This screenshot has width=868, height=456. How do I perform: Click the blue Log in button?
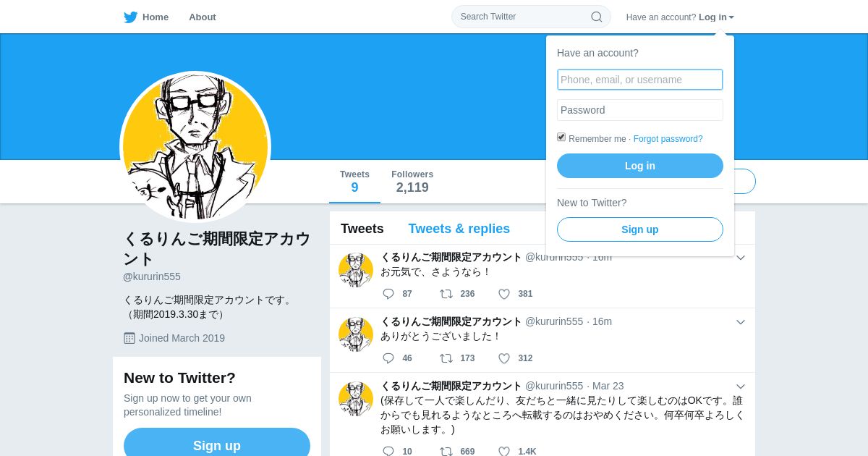[x=640, y=166]
